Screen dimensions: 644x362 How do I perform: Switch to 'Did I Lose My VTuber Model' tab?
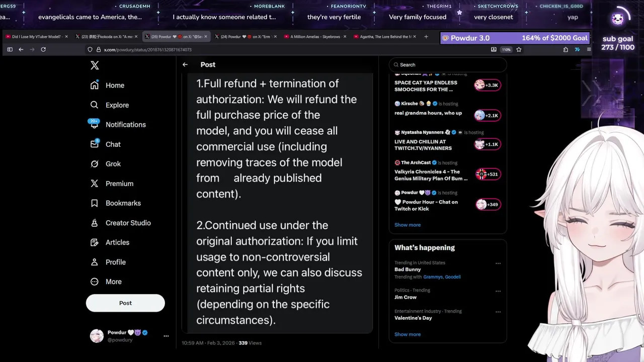click(x=35, y=37)
